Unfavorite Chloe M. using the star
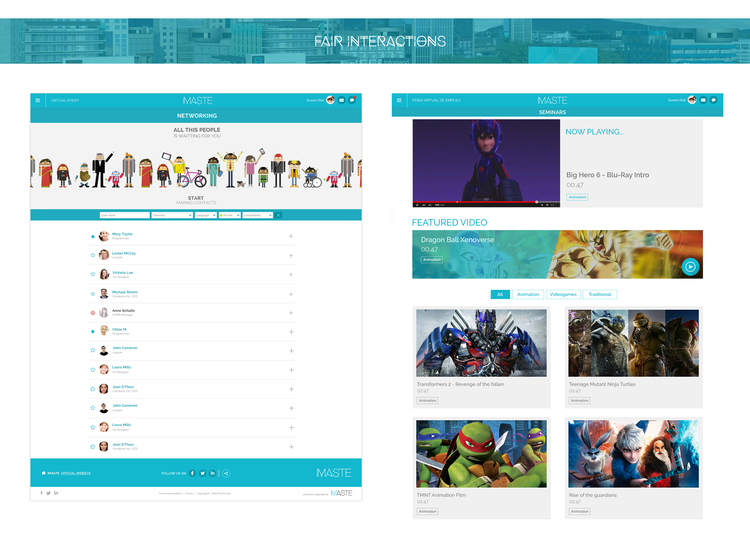The height and width of the screenshot is (560, 750). (x=93, y=332)
